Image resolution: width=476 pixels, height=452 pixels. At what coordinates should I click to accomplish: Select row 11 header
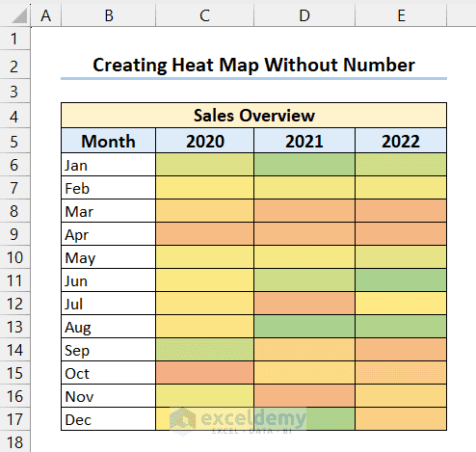tap(14, 280)
